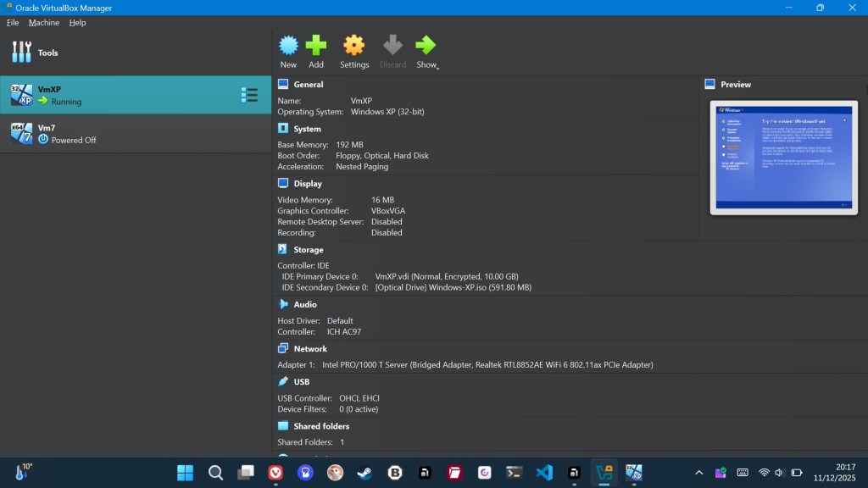Click the Shared folders section folder icon

coord(283,425)
